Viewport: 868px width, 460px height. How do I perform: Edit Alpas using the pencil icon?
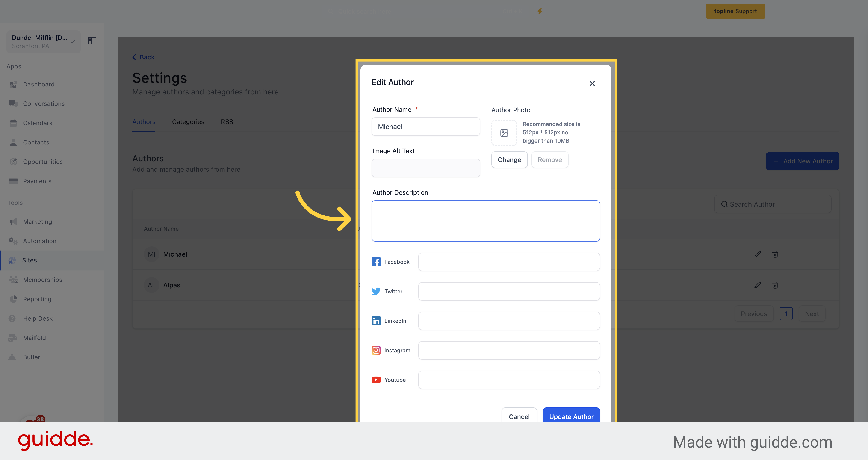pos(757,285)
